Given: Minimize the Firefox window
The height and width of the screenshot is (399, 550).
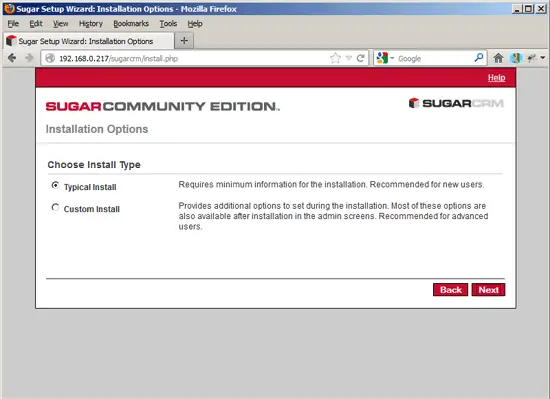Looking at the screenshot, I should (516, 9).
